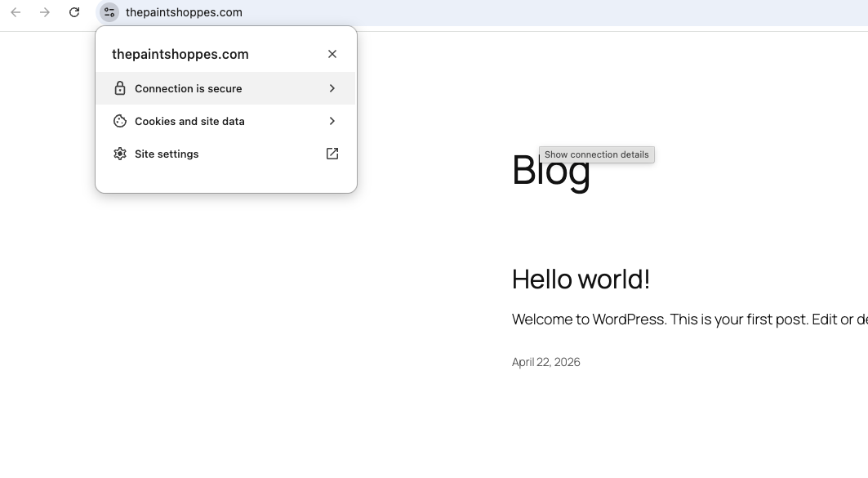Reload the current page
This screenshot has height=478, width=868.
click(74, 12)
